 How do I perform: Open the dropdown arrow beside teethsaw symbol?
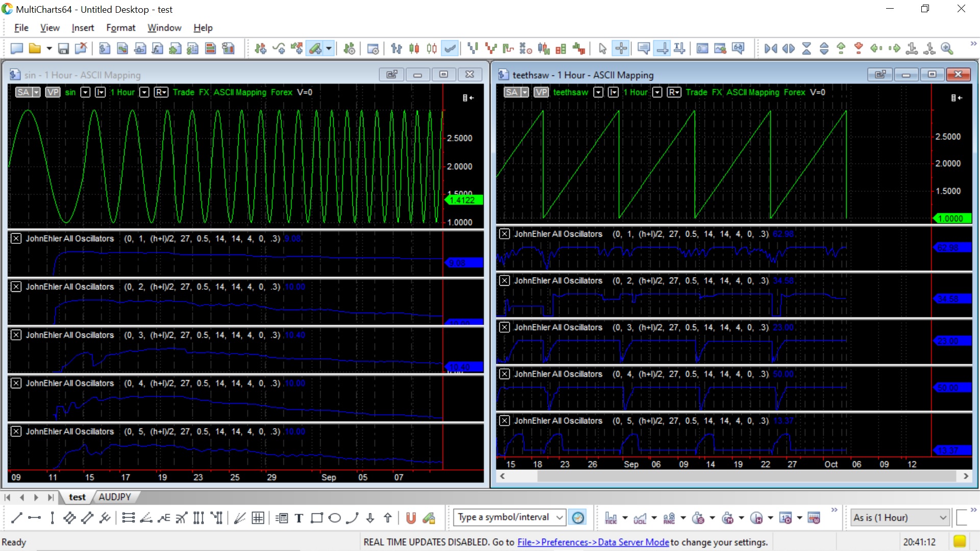click(x=598, y=92)
